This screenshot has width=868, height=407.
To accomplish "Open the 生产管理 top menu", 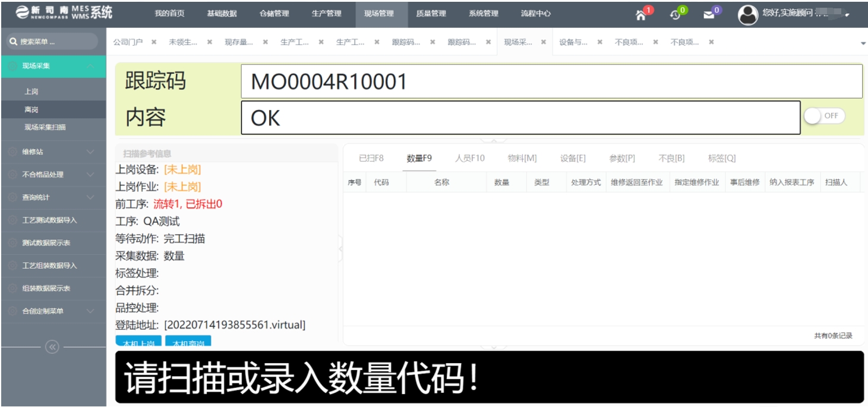I will pyautogui.click(x=326, y=14).
